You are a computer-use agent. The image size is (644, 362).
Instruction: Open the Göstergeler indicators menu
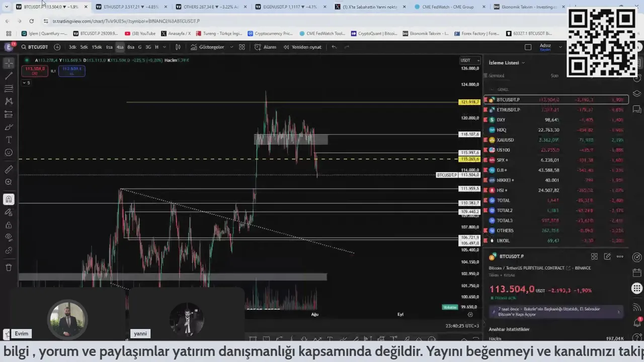pyautogui.click(x=207, y=47)
